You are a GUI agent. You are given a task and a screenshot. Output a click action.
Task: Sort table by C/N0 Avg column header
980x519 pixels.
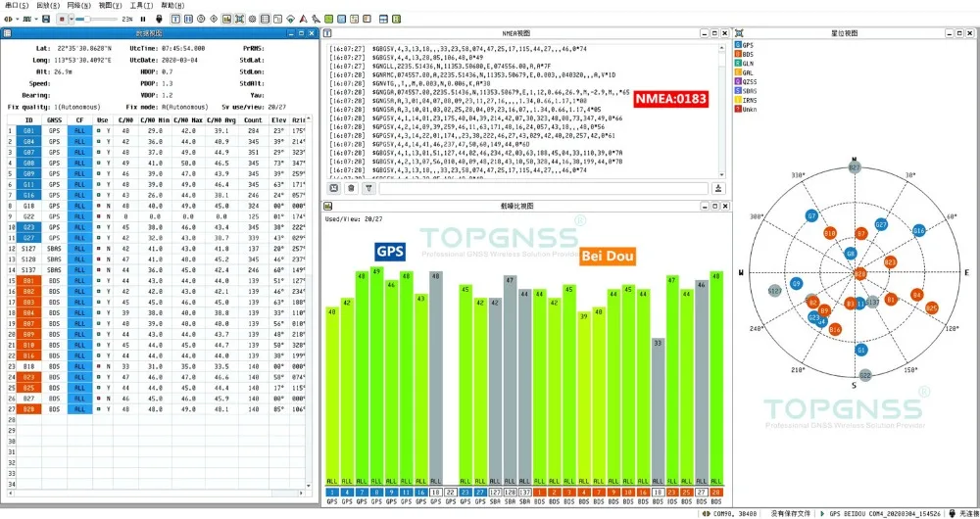pyautogui.click(x=221, y=119)
